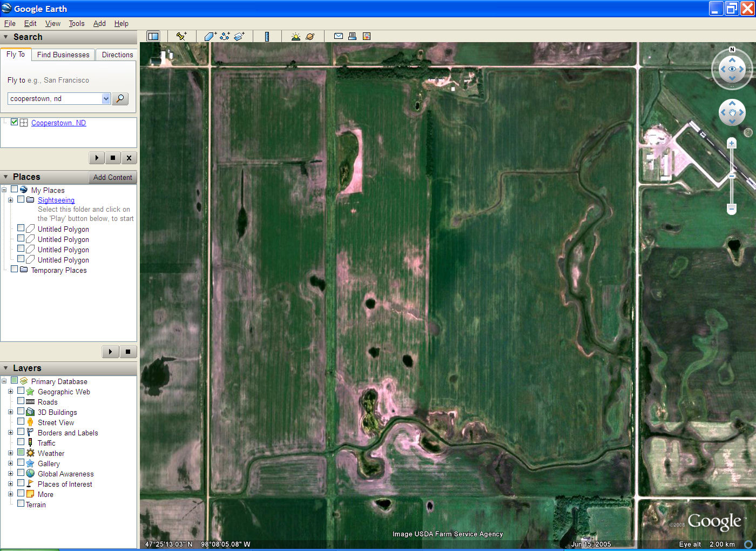Enable the 3D Buildings layer checkbox
This screenshot has height=551, width=756.
coord(21,411)
